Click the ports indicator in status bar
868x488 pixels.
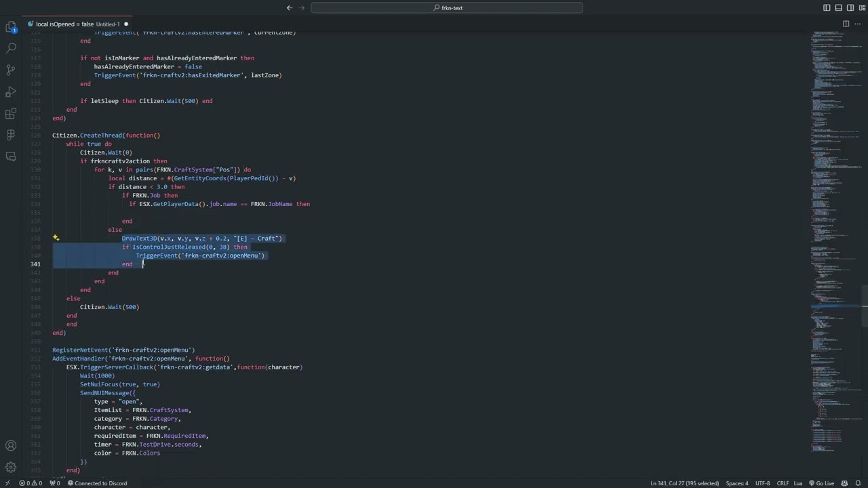pyautogui.click(x=55, y=483)
